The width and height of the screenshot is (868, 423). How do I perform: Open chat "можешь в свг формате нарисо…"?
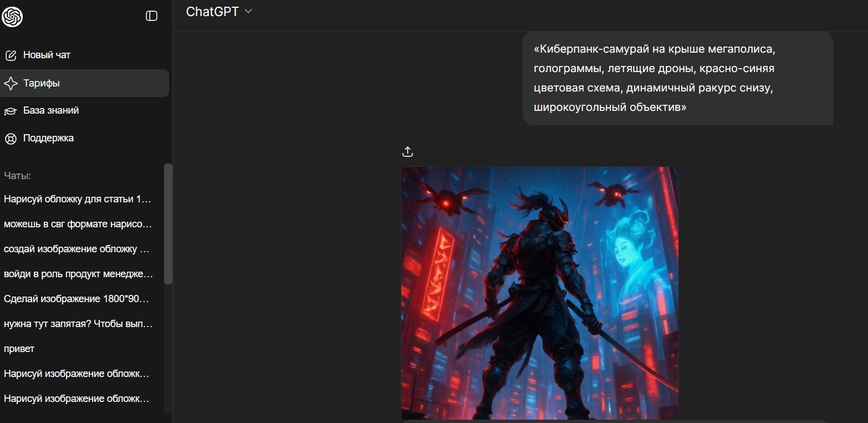[78, 224]
